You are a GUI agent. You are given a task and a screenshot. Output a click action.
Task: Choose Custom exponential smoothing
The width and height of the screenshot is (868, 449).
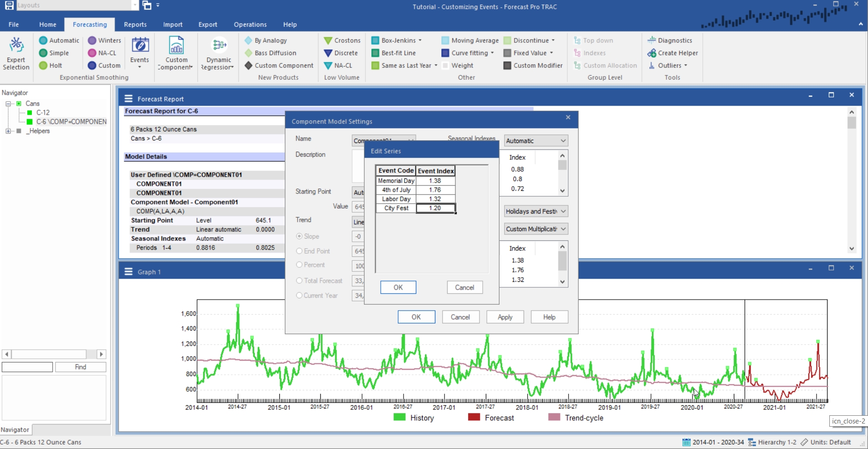(x=104, y=66)
